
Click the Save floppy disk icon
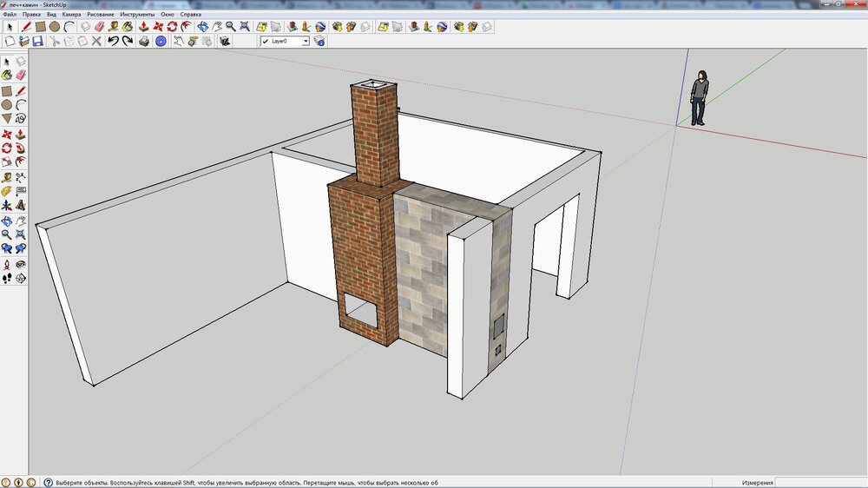(37, 41)
